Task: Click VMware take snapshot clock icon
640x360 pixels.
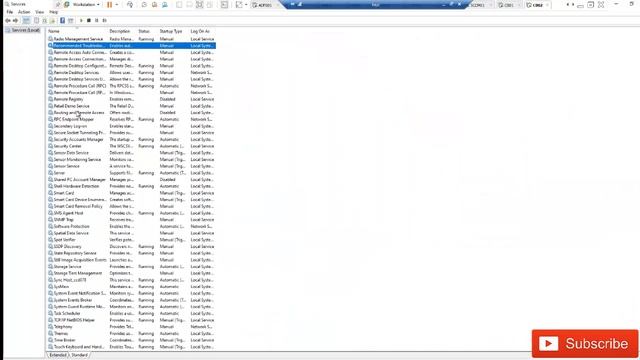Action: click(x=144, y=5)
